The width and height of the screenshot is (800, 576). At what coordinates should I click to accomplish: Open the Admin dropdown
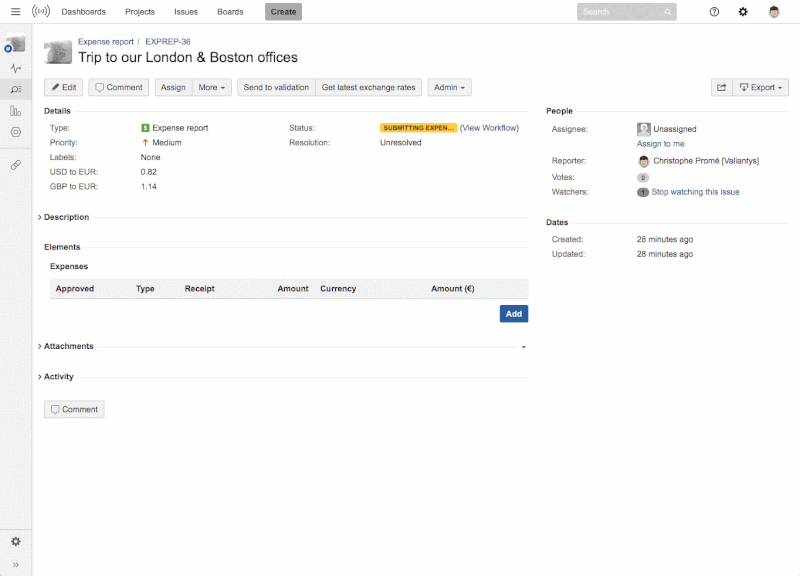pyautogui.click(x=449, y=87)
